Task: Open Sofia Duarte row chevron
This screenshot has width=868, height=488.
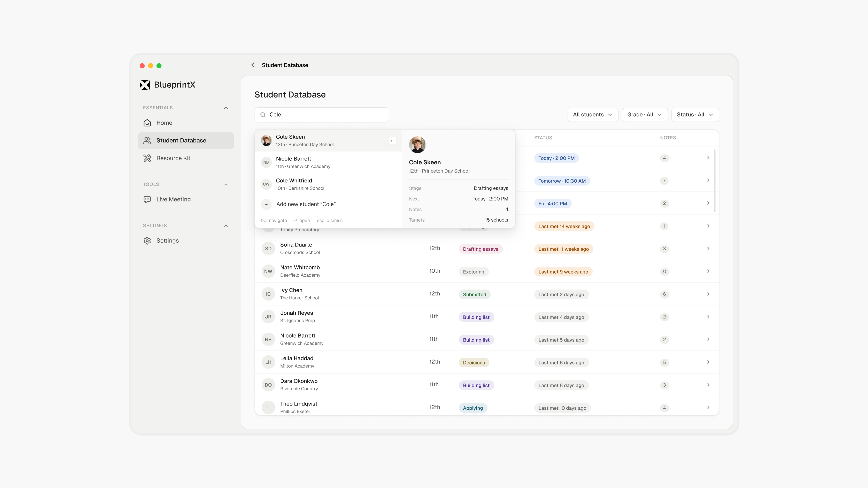Action: [708, 249]
